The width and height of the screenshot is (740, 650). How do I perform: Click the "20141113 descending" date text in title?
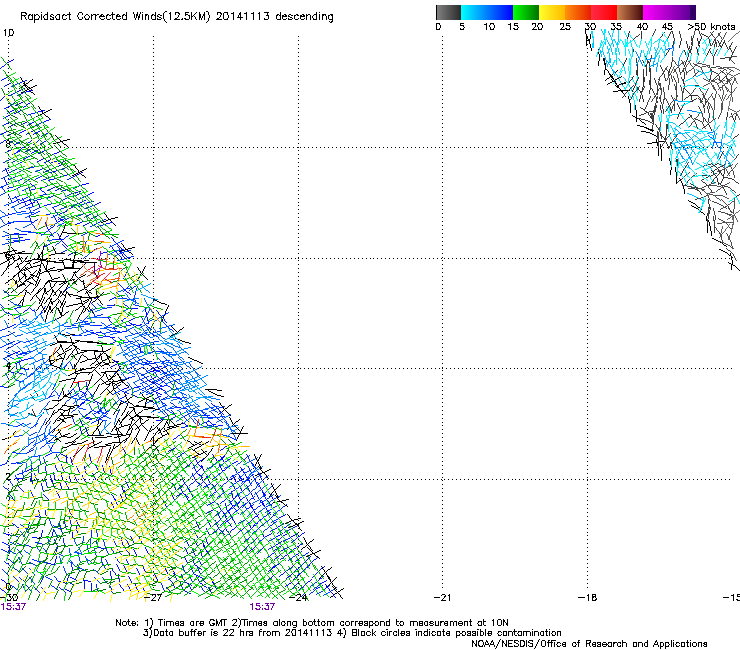tap(274, 17)
